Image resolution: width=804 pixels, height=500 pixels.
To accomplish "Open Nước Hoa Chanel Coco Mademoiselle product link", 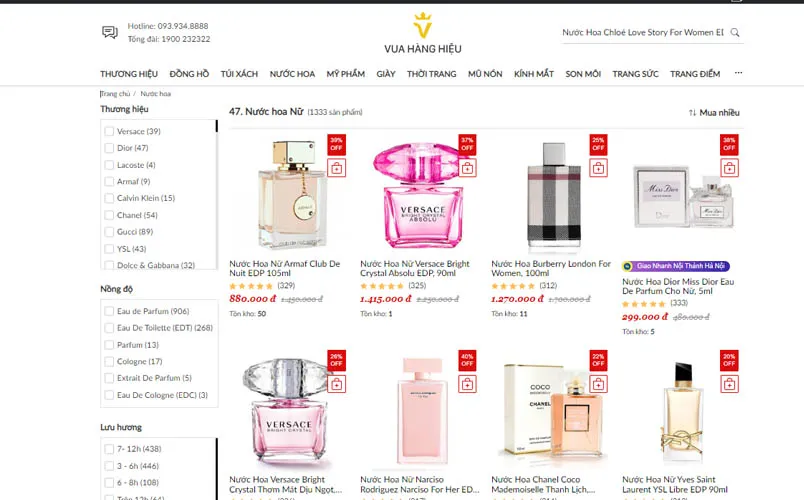I will point(543,484).
